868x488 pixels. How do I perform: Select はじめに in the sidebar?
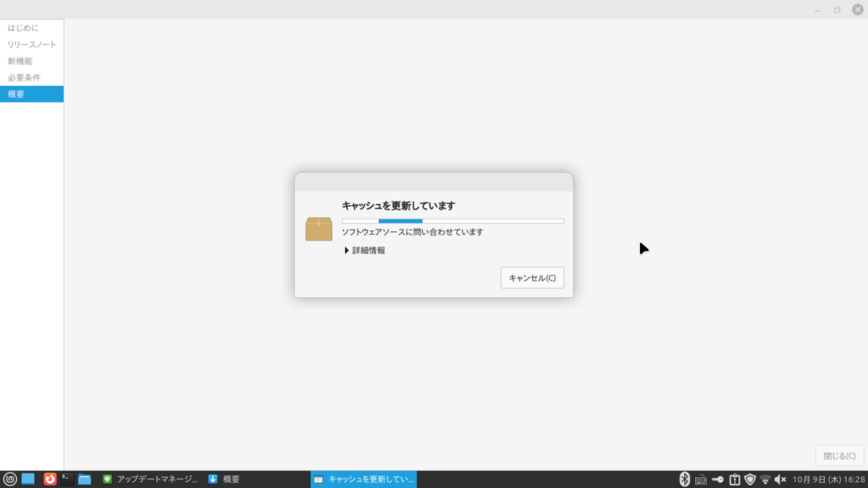tap(24, 28)
